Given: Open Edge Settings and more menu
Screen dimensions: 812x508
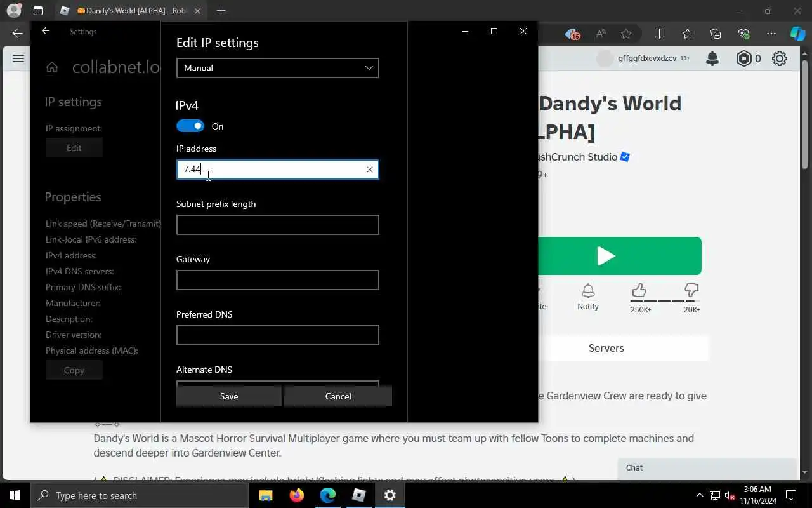Looking at the screenshot, I should click(x=771, y=34).
